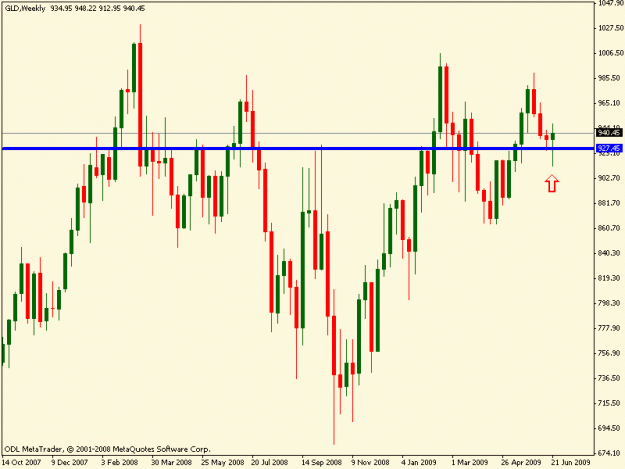The width and height of the screenshot is (625, 469).
Task: Click the 26 Apr 2009 date label
Action: 521,463
